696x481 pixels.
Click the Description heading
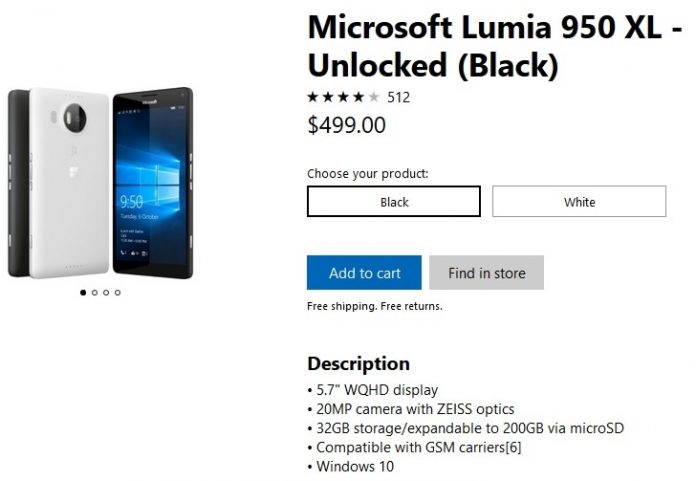click(x=358, y=363)
